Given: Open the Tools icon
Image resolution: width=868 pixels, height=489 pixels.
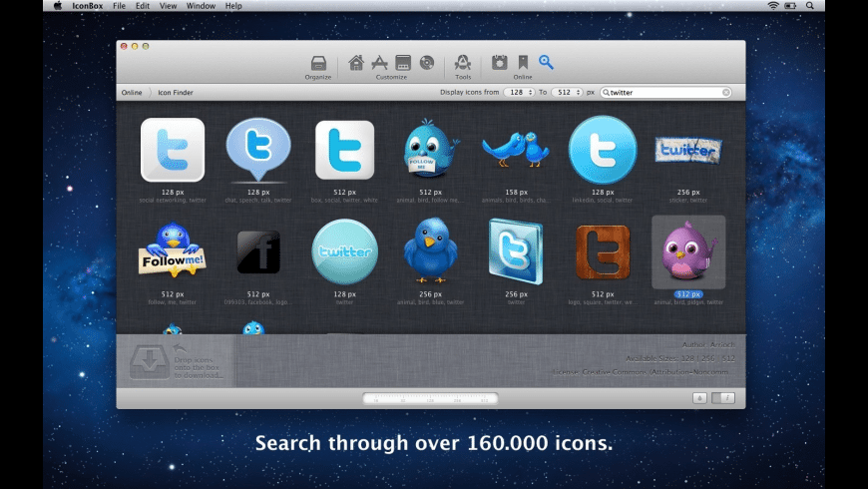Looking at the screenshot, I should click(x=463, y=63).
